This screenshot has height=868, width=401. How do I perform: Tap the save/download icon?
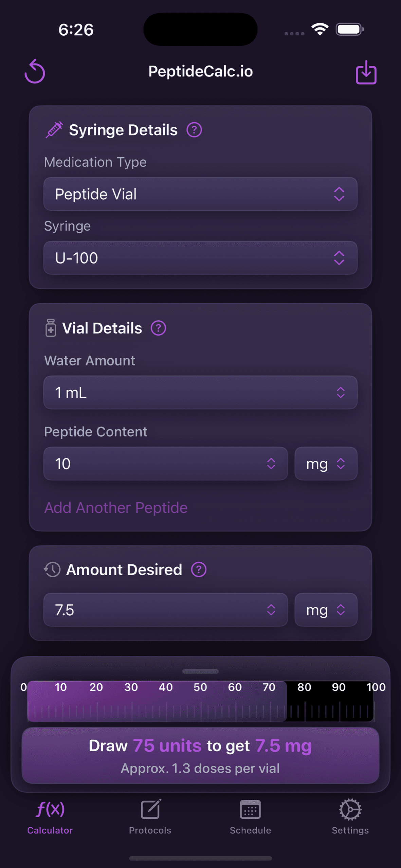(x=366, y=72)
